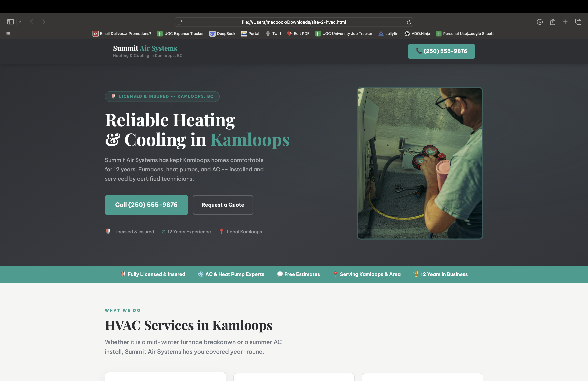Open the sidebar options chevron
588x381 pixels.
(20, 22)
